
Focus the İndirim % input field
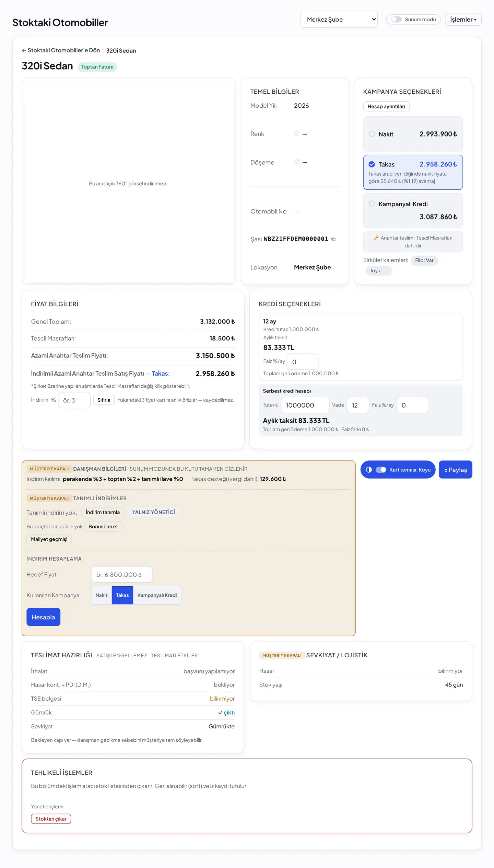click(x=74, y=400)
